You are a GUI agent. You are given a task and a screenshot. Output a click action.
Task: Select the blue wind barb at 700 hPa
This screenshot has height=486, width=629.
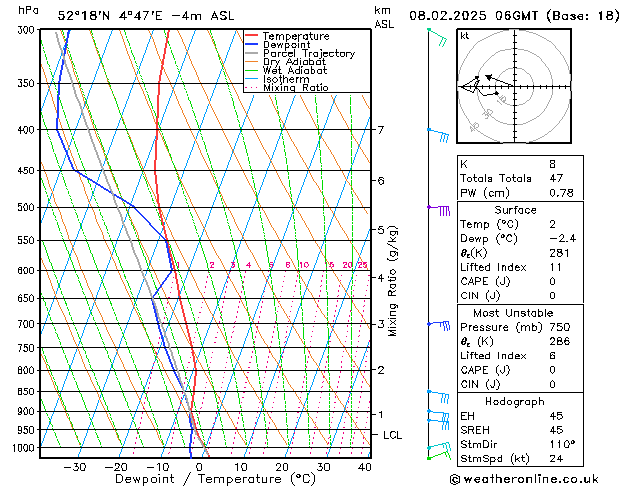(439, 325)
